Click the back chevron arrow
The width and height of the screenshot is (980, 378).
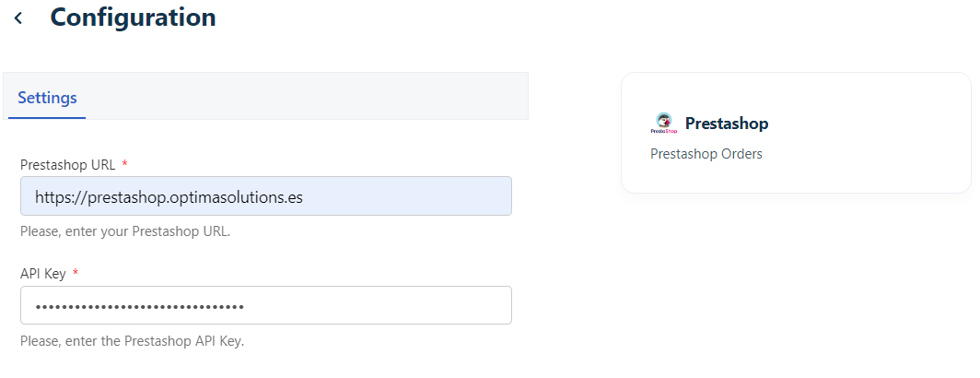pos(18,18)
